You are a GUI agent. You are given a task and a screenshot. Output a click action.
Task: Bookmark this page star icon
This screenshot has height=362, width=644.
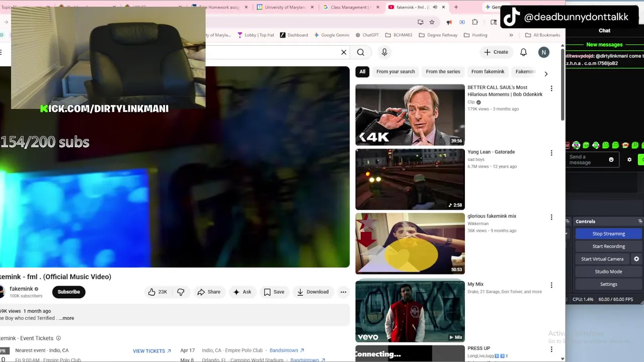pos(432,22)
